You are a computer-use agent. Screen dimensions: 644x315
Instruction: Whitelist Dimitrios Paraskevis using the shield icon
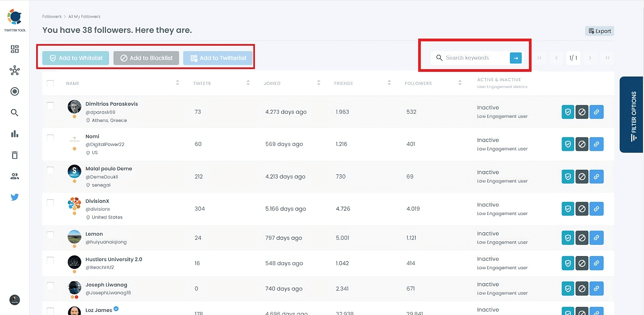[x=568, y=112]
